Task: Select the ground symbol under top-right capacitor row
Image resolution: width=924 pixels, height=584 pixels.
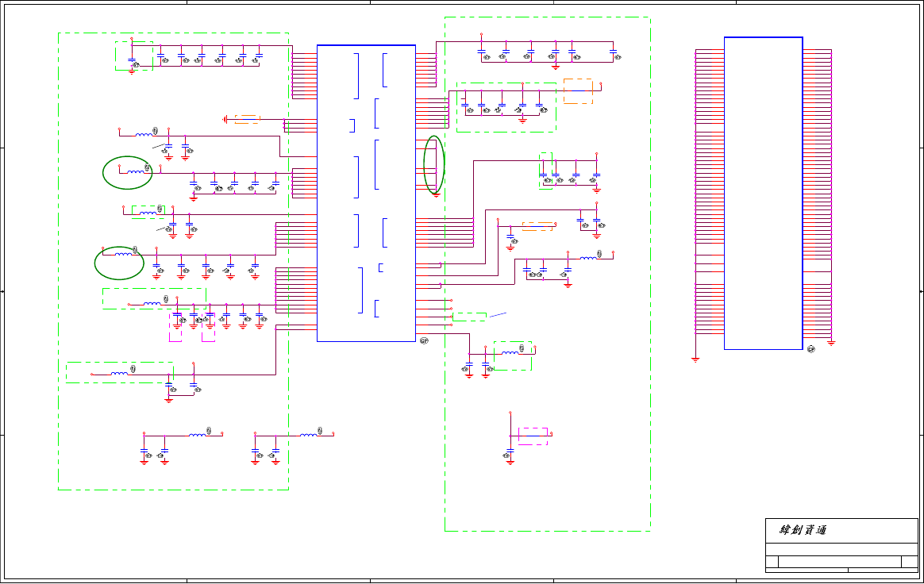Action: [x=555, y=67]
